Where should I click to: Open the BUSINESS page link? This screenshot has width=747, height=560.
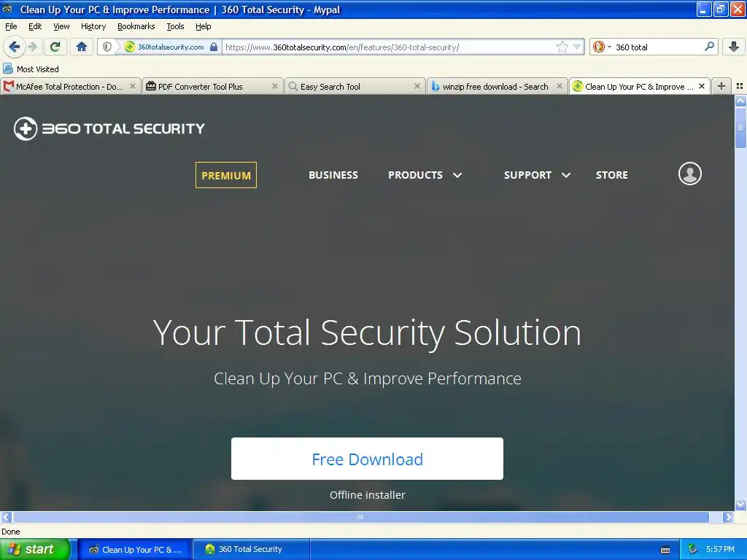click(333, 175)
